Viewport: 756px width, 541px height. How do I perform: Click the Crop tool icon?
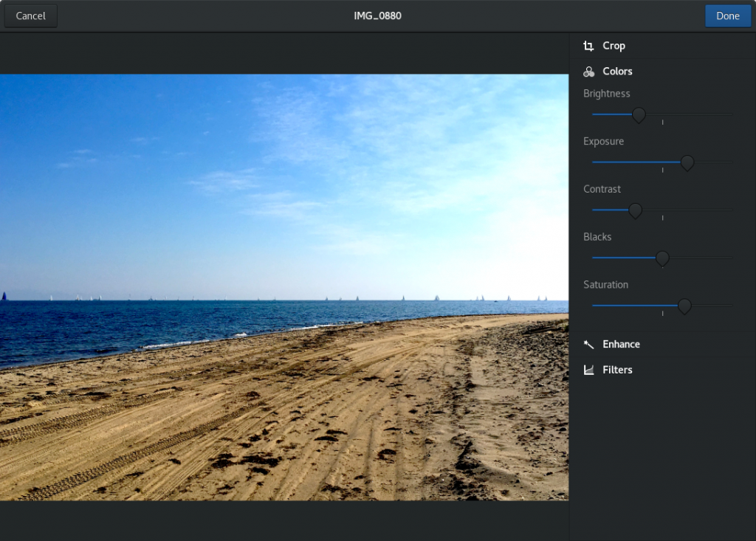[588, 46]
